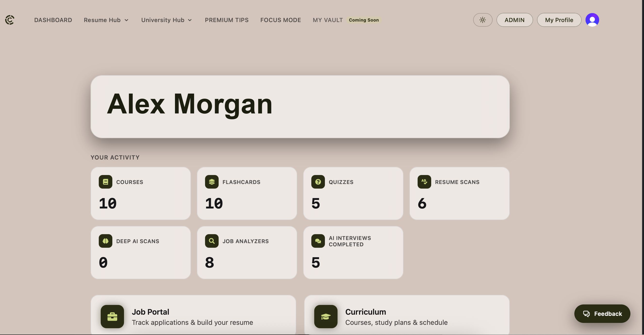The image size is (644, 335).
Task: Click the Courses book icon
Action: [x=105, y=182]
